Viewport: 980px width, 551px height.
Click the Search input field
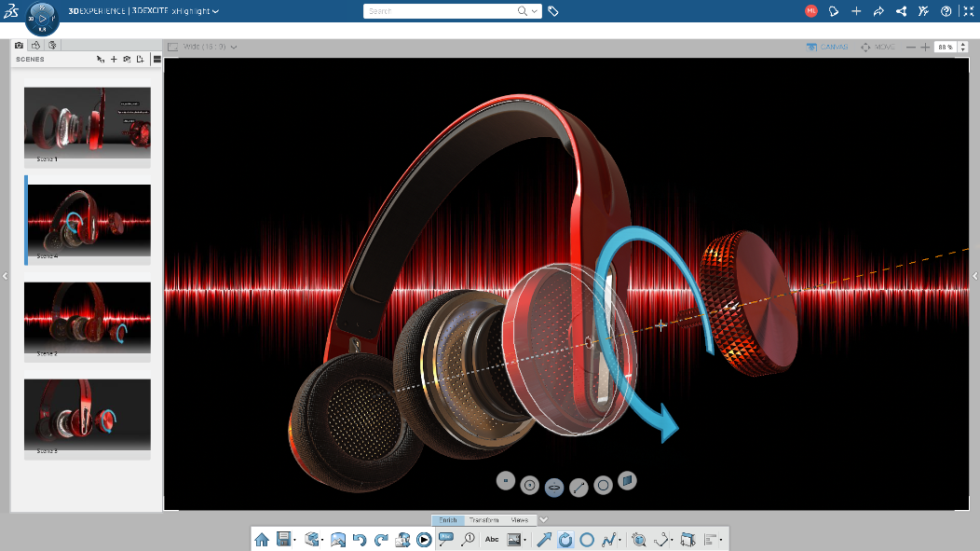(442, 11)
